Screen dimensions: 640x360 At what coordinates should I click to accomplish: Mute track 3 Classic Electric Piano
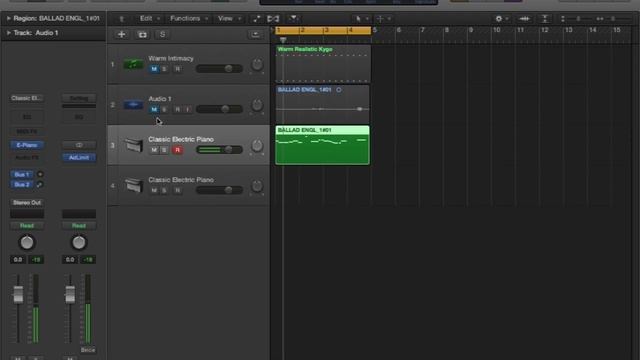[x=154, y=150]
